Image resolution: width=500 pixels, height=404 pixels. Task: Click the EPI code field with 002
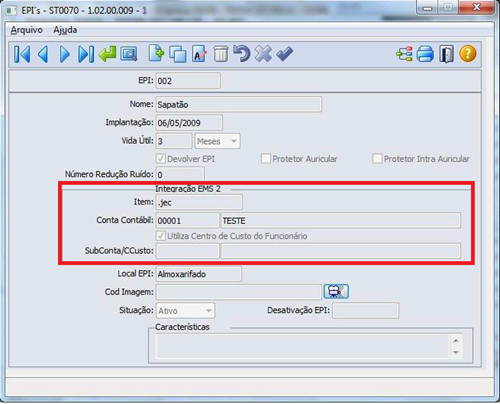click(x=188, y=81)
